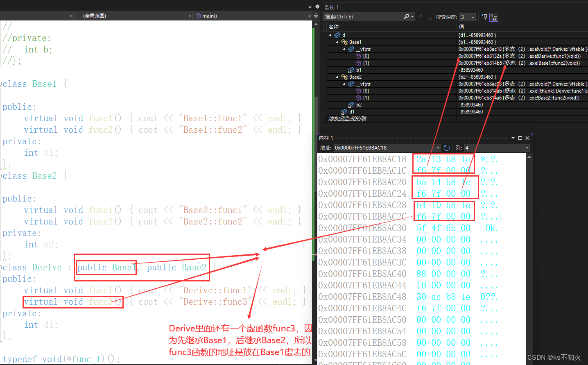Toggle the highlighted text-format watch icon
Image resolution: width=588 pixels, height=365 pixels.
click(494, 17)
